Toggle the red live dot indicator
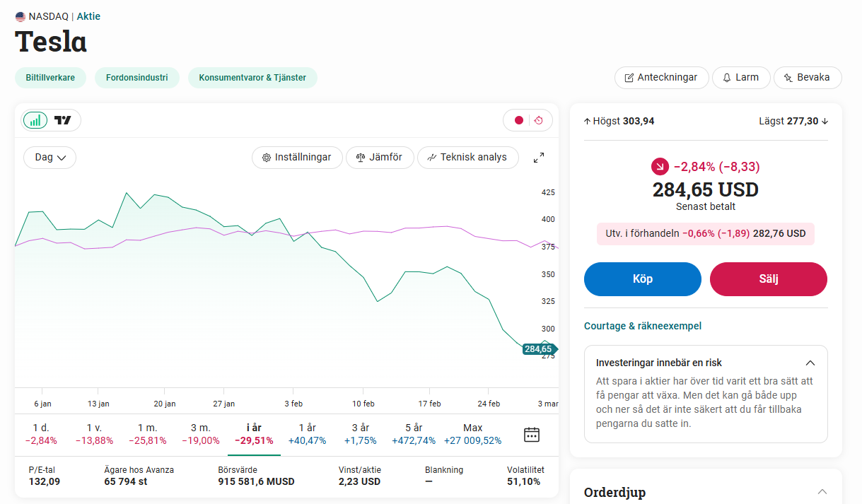This screenshot has width=862, height=504. (519, 120)
